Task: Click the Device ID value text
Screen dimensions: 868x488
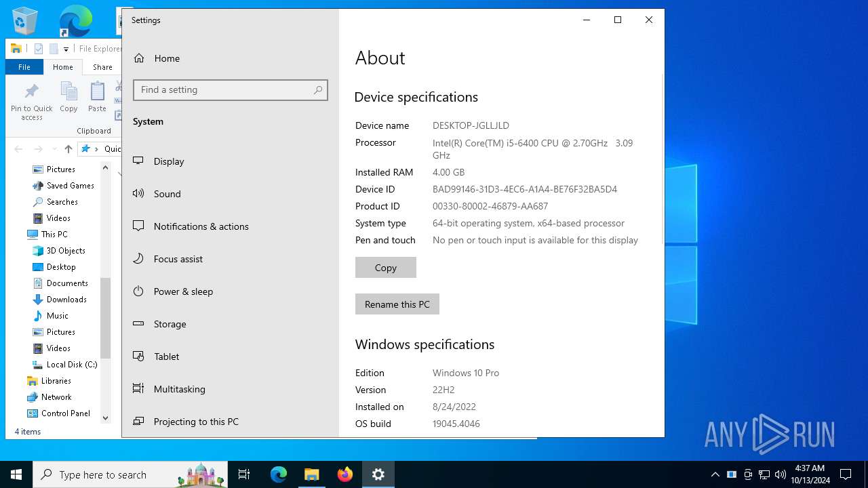Action: tap(525, 189)
